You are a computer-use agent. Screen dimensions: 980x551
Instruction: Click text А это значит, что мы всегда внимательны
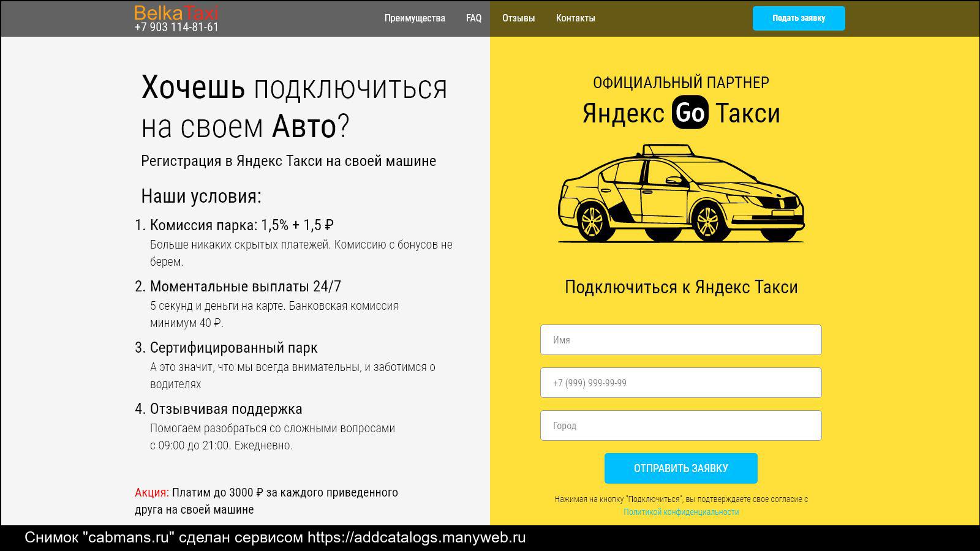pos(256,367)
